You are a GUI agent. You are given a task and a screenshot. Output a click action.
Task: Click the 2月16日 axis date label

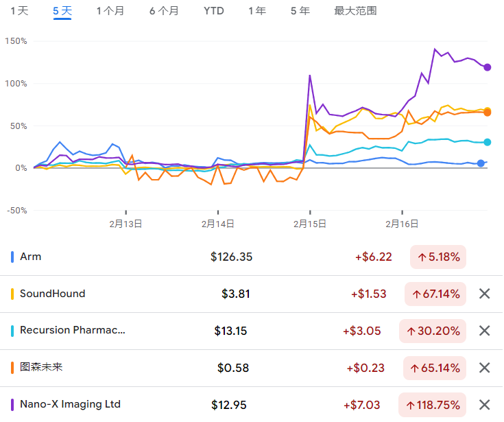(402, 224)
